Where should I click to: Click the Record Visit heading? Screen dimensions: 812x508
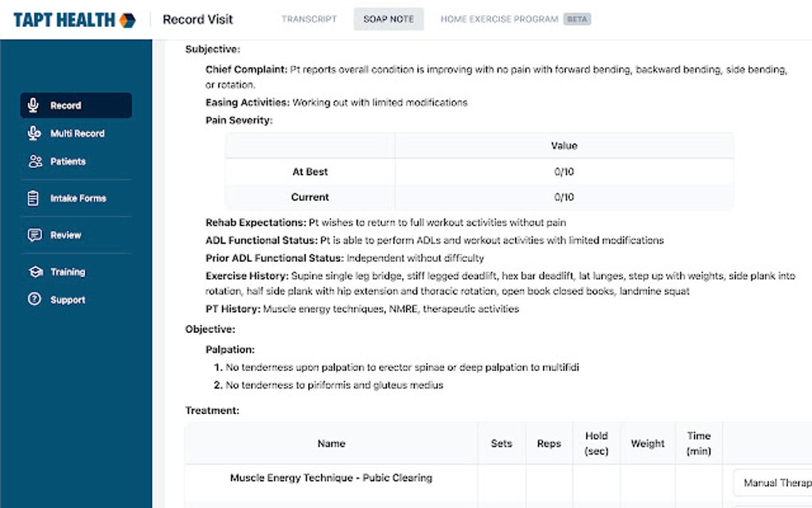click(x=197, y=19)
